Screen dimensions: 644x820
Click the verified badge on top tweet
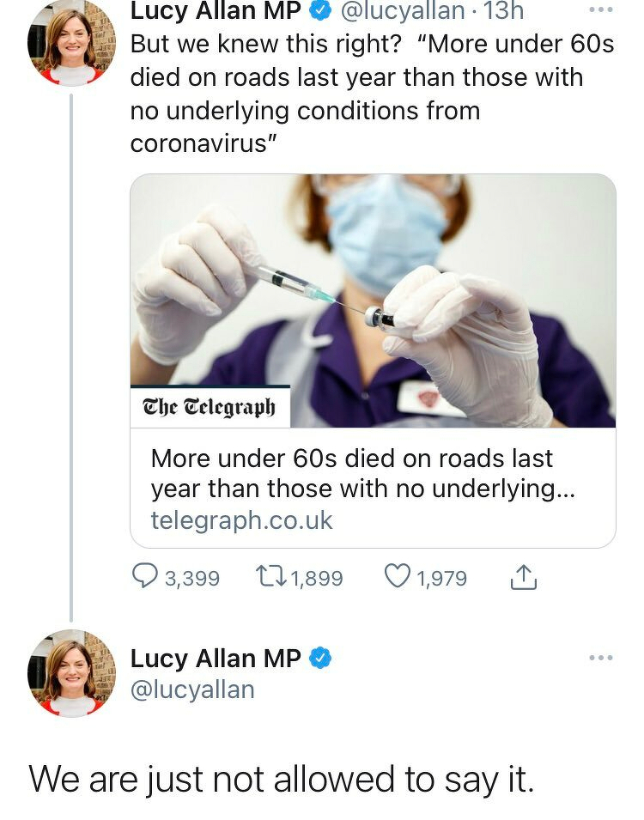pos(321,12)
